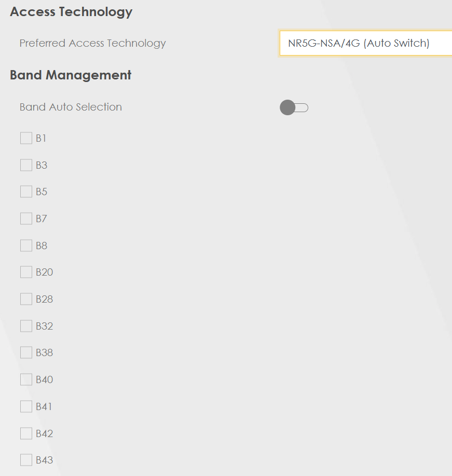Turn on the B40 band checkbox
The width and height of the screenshot is (452, 476).
click(x=26, y=379)
